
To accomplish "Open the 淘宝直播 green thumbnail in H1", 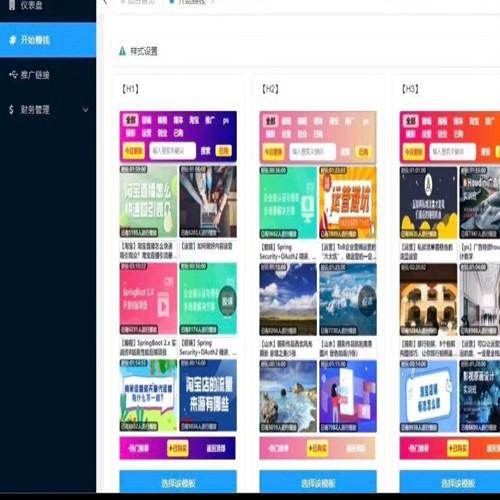I will pyautogui.click(x=148, y=202).
